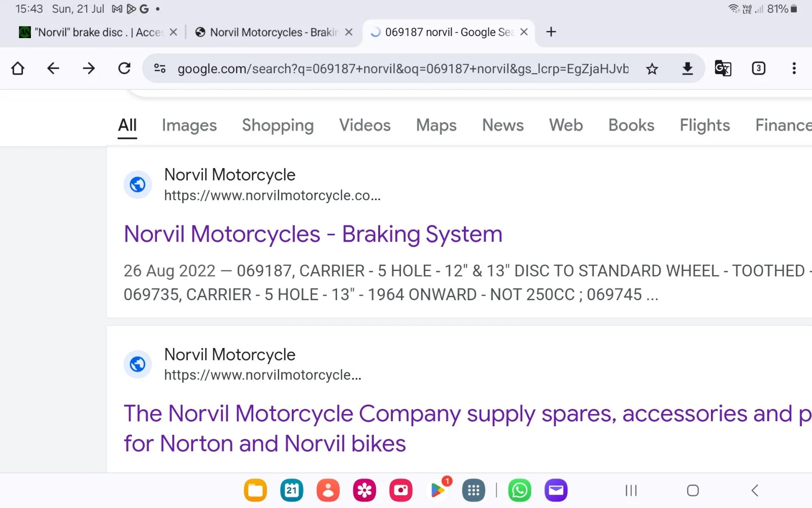Close the 069187 norvil Google Search tab

[524, 32]
